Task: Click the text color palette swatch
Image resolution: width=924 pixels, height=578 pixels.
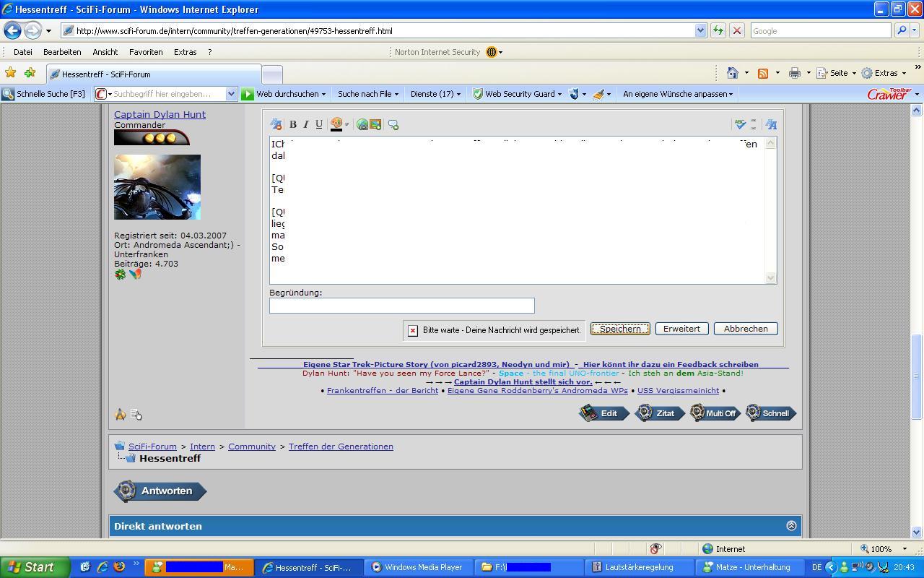Action: 336,125
